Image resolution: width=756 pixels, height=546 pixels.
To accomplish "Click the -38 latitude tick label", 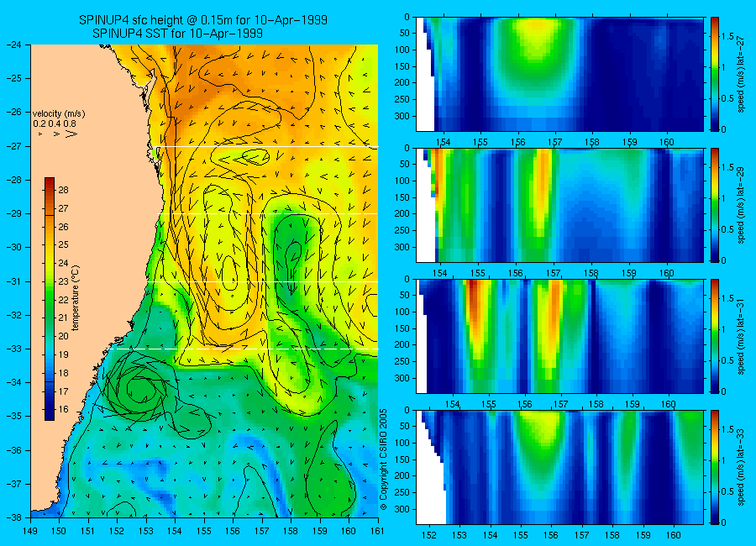I will pyautogui.click(x=13, y=517).
